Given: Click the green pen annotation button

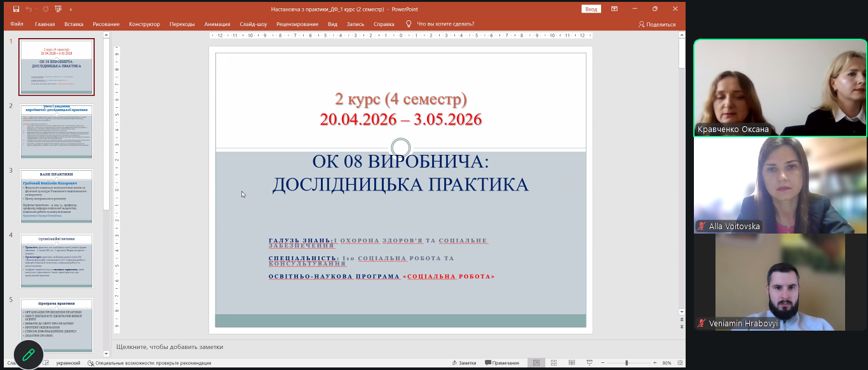Looking at the screenshot, I should coord(29,355).
